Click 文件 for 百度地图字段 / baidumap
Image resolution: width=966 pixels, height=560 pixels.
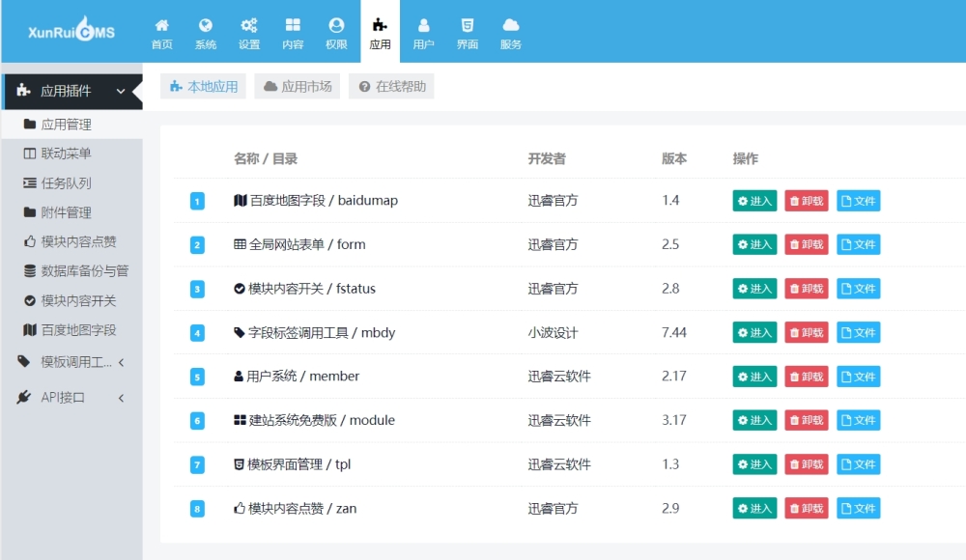tap(858, 201)
